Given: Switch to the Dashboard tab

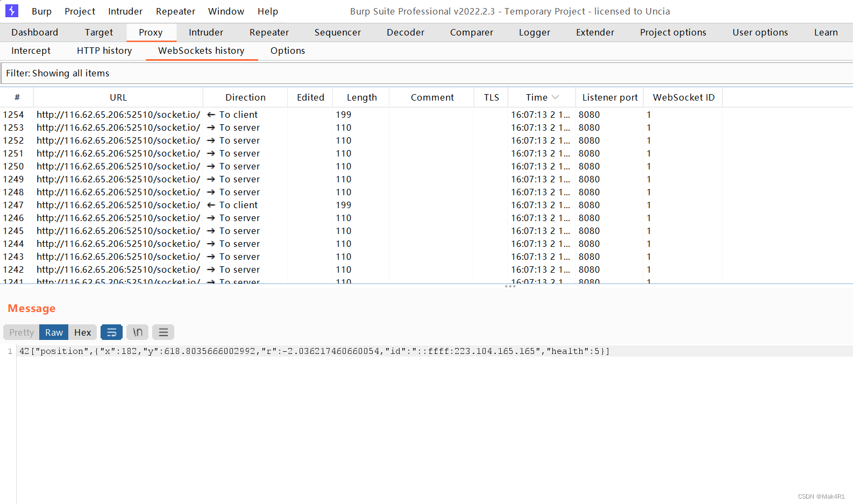Looking at the screenshot, I should coord(34,32).
